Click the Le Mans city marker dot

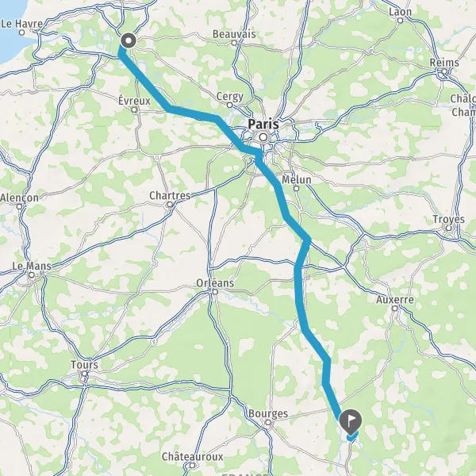[x=32, y=275]
